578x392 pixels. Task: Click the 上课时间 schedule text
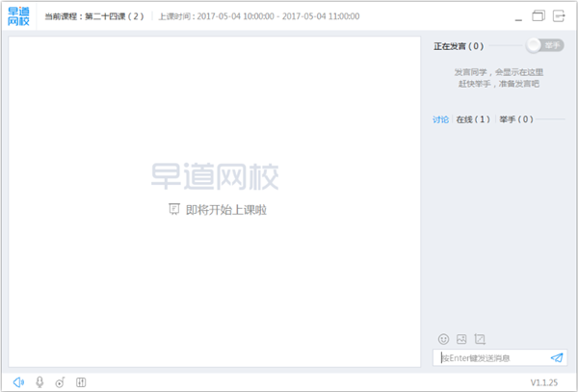point(259,16)
